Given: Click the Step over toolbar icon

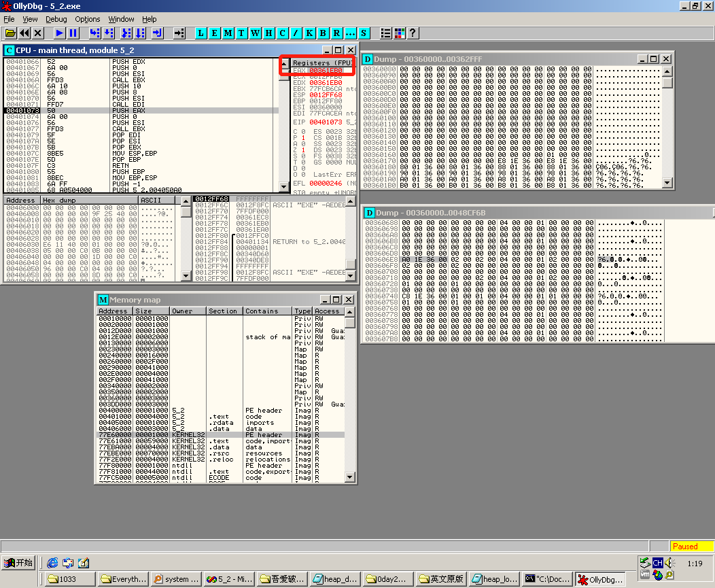Looking at the screenshot, I should point(109,33).
